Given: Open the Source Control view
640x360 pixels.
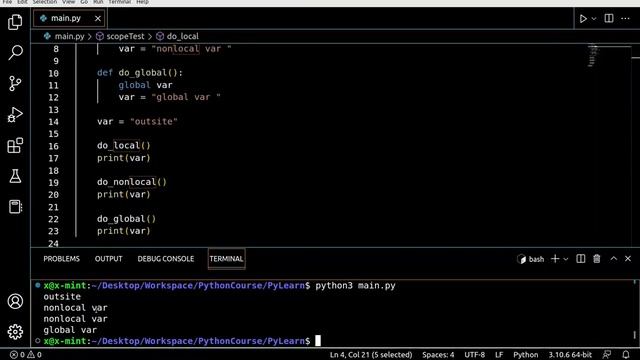Looking at the screenshot, I should (15, 83).
